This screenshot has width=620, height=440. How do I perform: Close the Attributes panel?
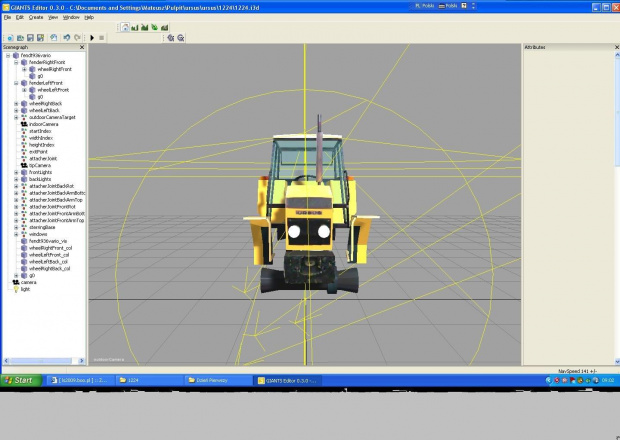coord(615,47)
